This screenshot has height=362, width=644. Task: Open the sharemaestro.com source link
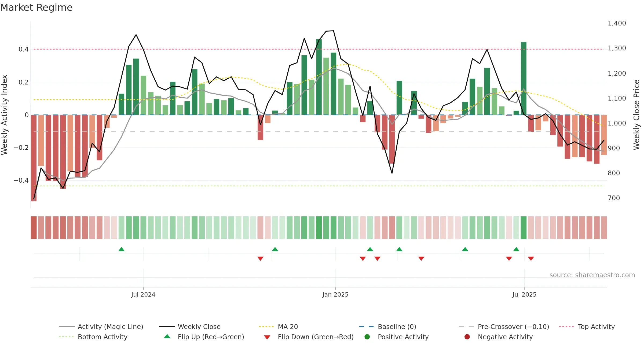(592, 275)
